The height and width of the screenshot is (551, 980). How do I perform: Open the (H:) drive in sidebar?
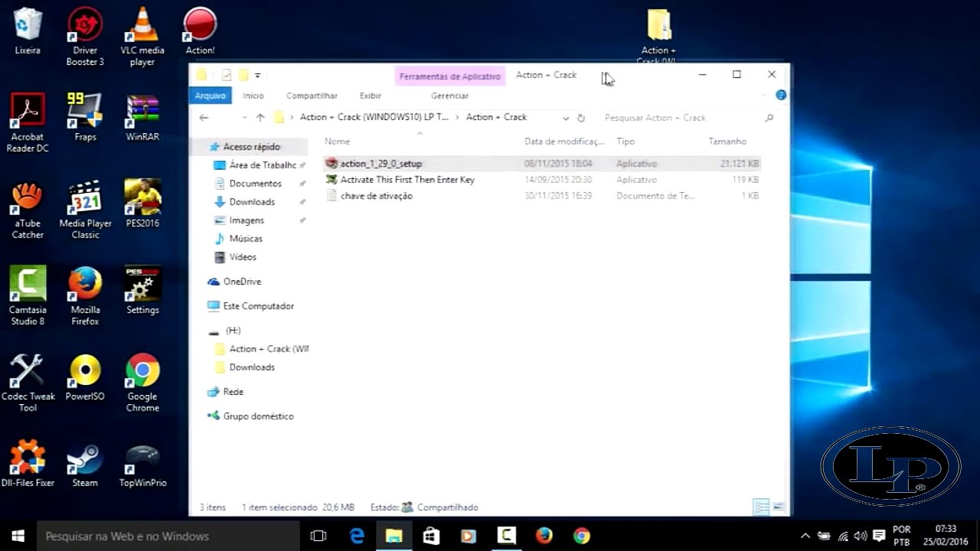[x=233, y=331]
